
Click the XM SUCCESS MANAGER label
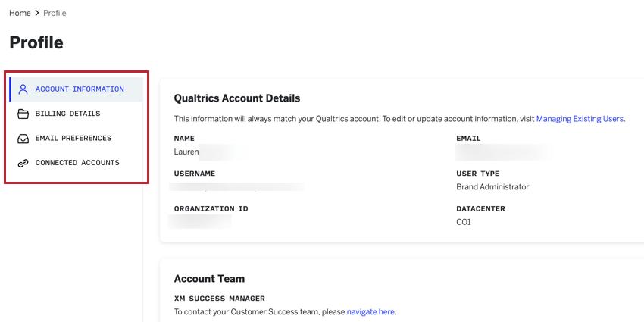[219, 299]
